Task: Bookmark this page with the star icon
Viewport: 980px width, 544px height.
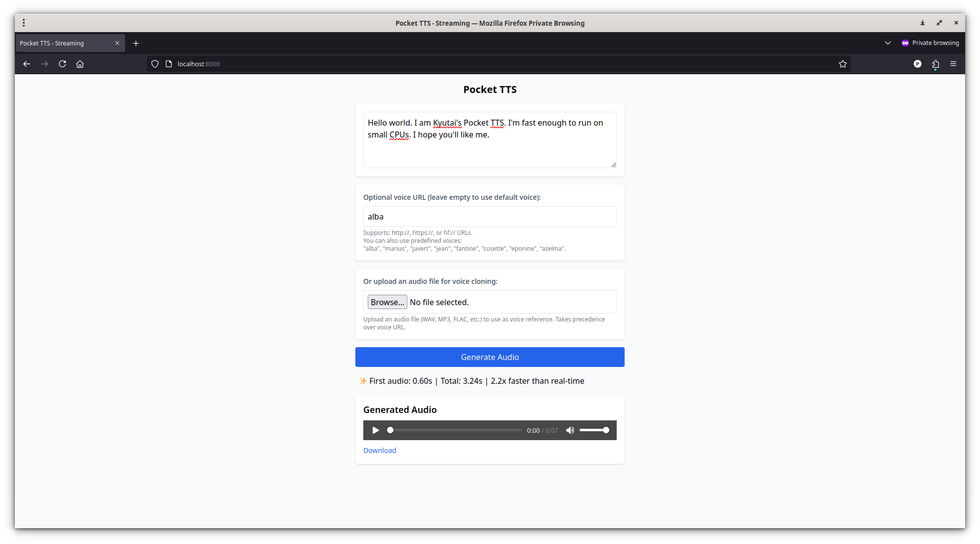Action: (843, 64)
